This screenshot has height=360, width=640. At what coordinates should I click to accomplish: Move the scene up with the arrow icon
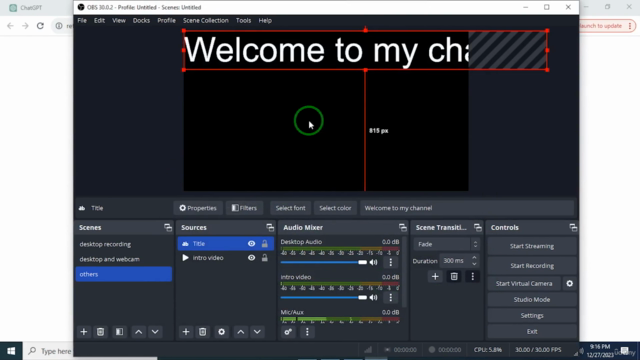(138, 332)
